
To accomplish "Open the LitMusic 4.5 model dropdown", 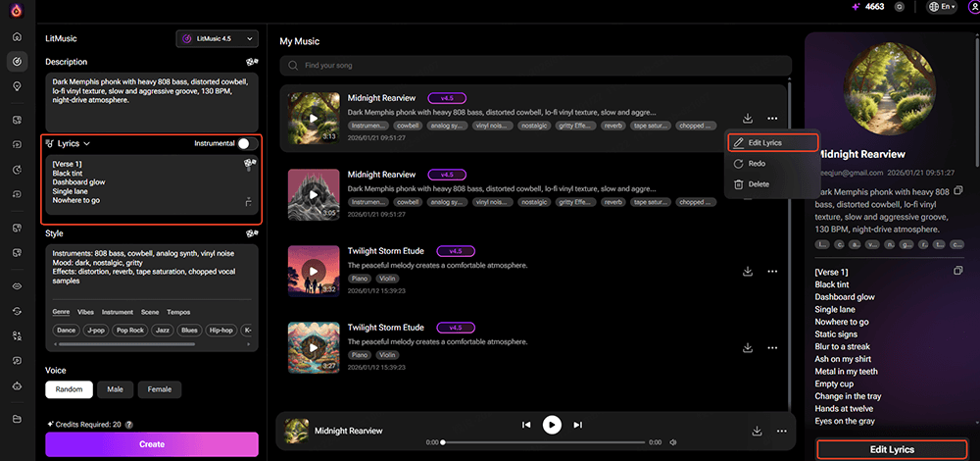I will pos(217,39).
